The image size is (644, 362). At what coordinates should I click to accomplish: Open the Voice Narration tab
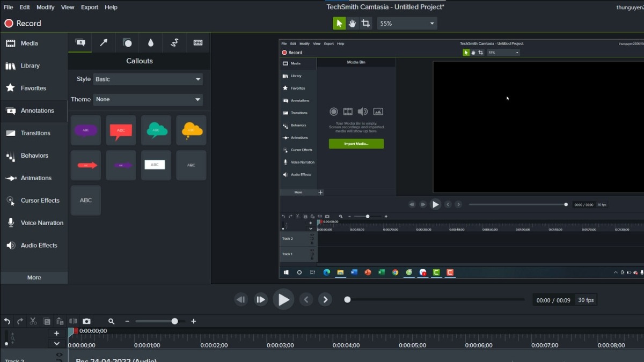coord(34,223)
